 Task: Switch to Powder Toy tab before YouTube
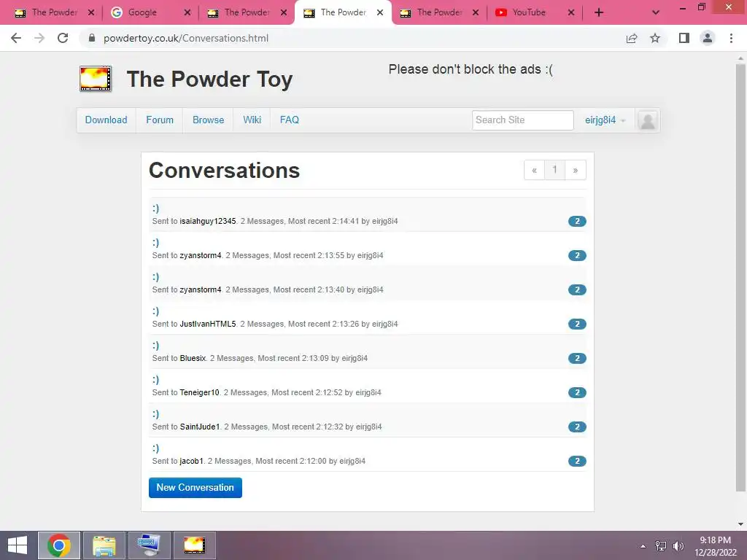[x=439, y=12]
